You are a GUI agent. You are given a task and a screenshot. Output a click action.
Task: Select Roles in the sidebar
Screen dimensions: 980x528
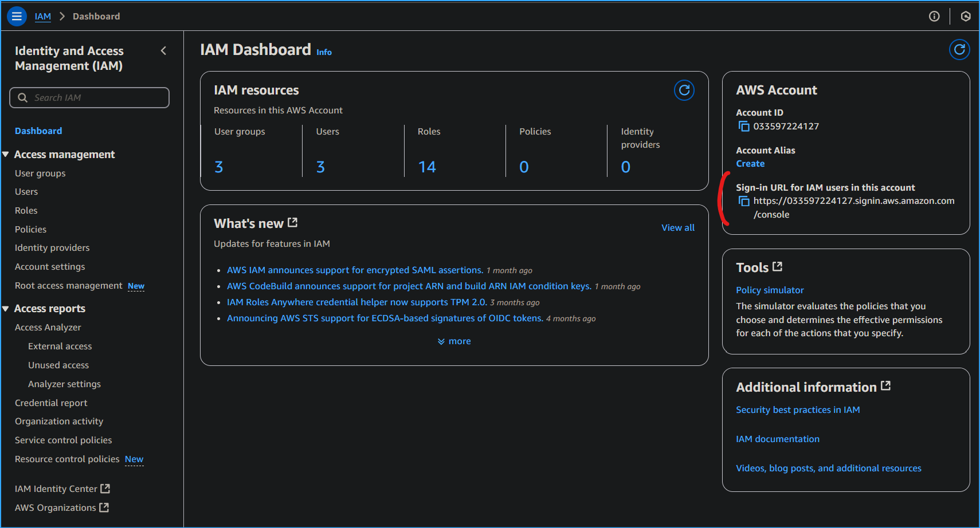tap(26, 210)
